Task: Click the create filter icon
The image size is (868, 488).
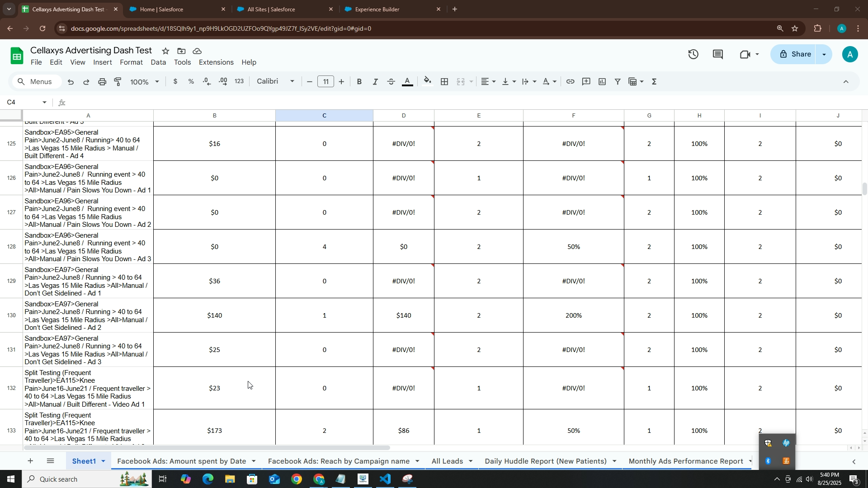Action: [618, 82]
